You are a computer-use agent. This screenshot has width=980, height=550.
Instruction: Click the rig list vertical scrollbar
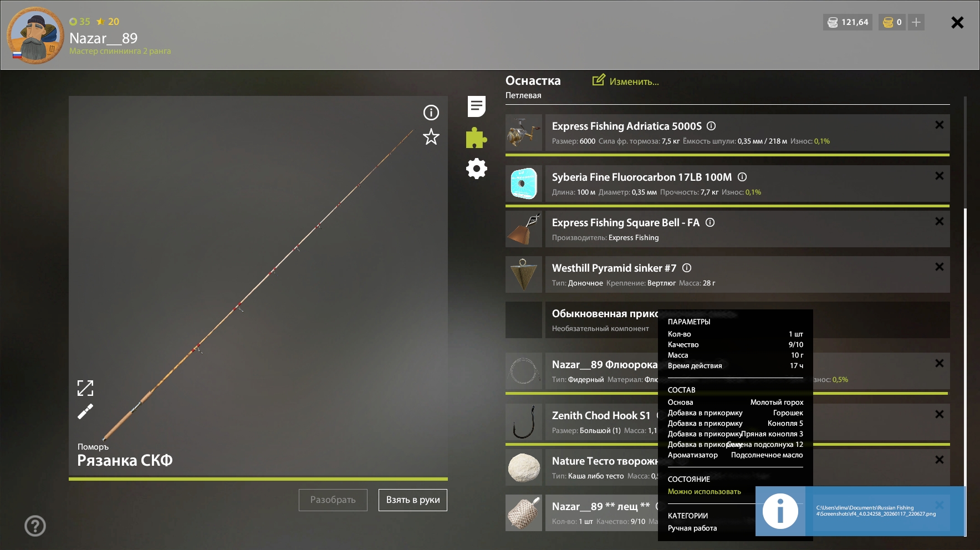[965, 277]
